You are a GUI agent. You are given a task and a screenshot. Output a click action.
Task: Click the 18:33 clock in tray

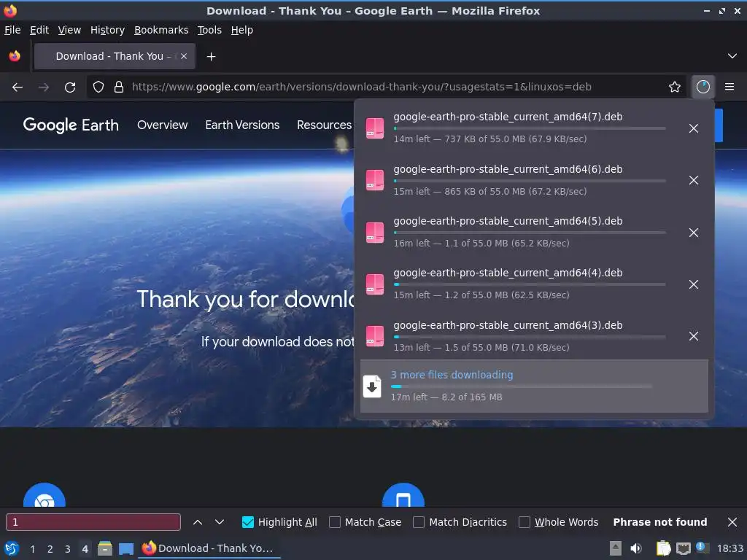click(729, 548)
